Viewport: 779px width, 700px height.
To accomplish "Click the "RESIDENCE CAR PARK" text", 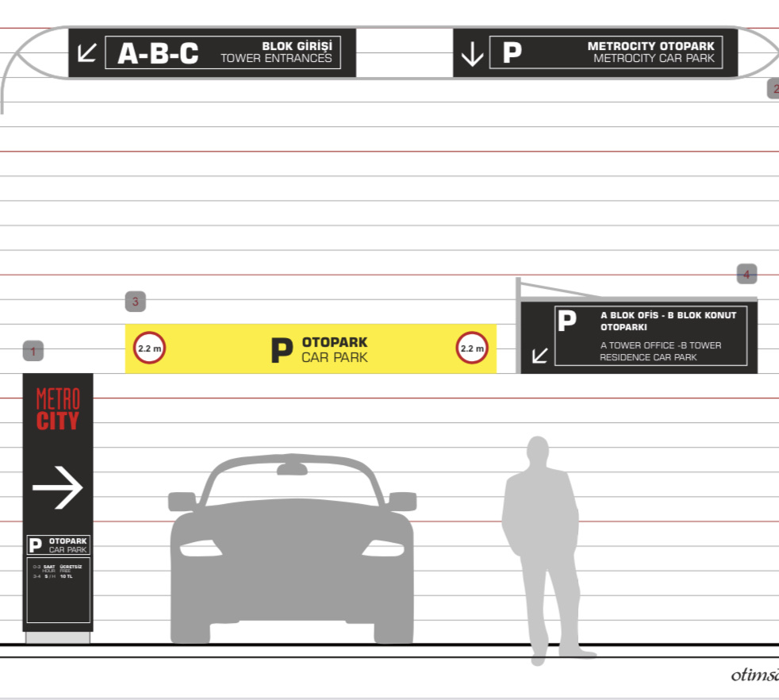I will click(648, 357).
